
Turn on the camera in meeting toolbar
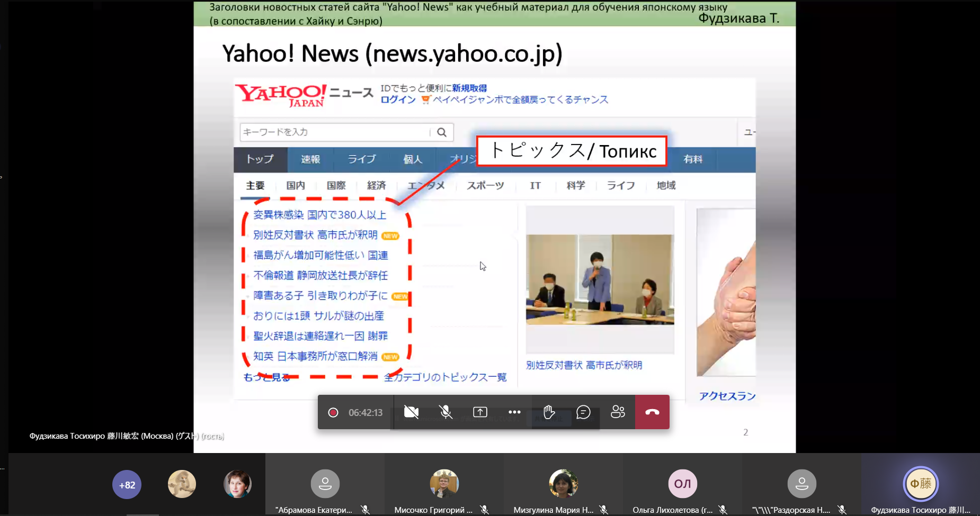point(411,412)
